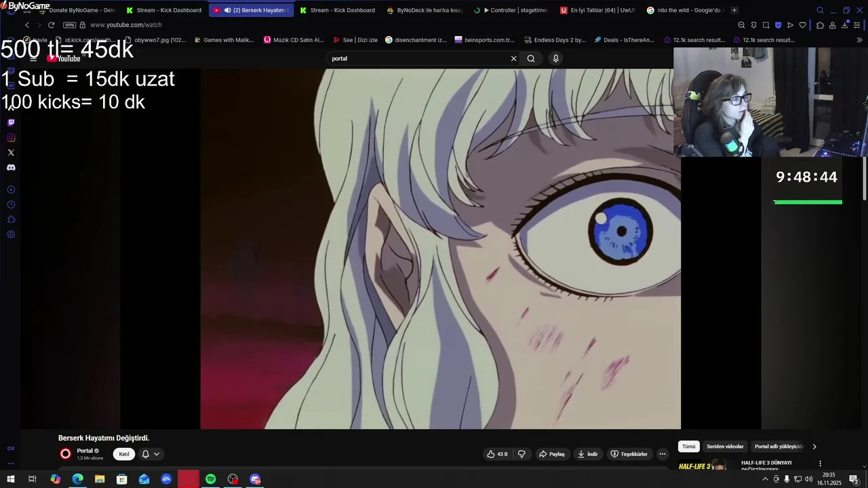Open Windows notification center
Image resolution: width=868 pixels, height=488 pixels.
854,479
